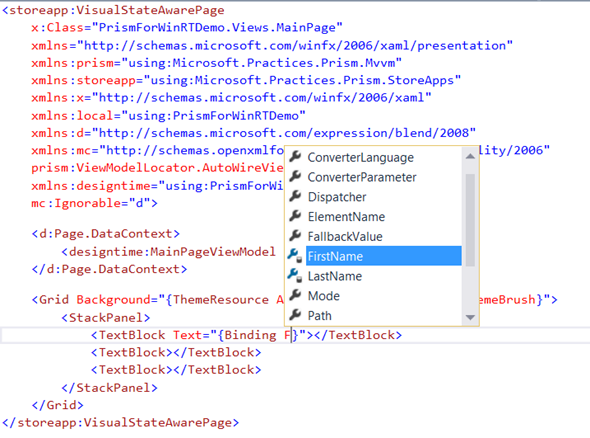This screenshot has width=590, height=438.
Task: Click the wrench icon beside ConverterParameter
Action: pos(295,176)
